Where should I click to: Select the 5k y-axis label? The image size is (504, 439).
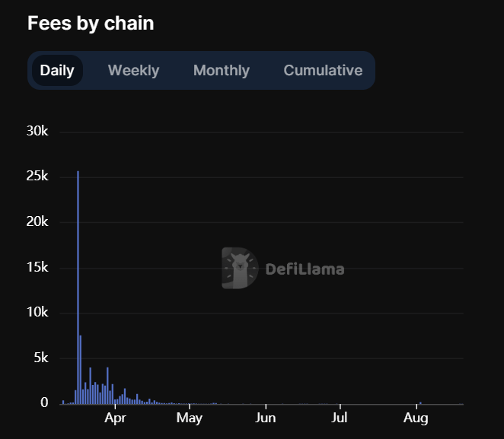coord(40,358)
